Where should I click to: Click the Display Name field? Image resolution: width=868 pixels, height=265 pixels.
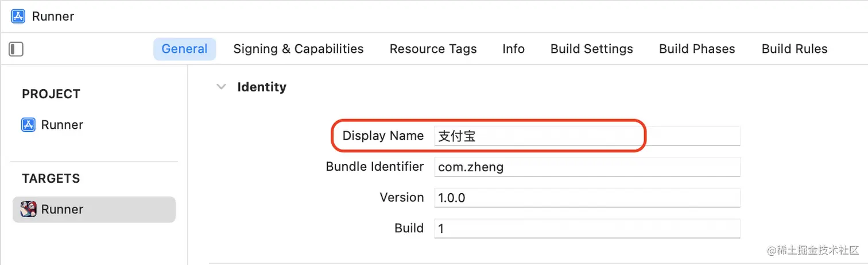click(587, 136)
